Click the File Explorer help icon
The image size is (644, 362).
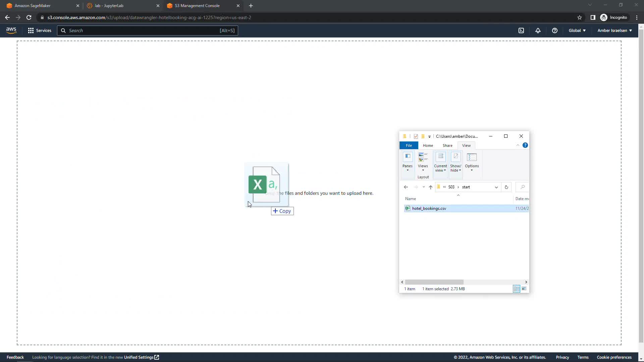[525, 145]
